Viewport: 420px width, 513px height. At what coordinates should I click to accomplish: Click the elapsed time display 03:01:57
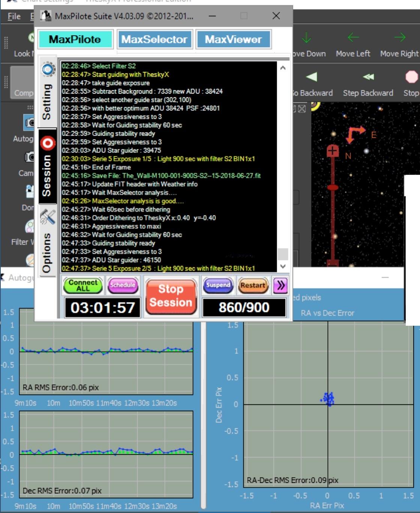pyautogui.click(x=103, y=308)
